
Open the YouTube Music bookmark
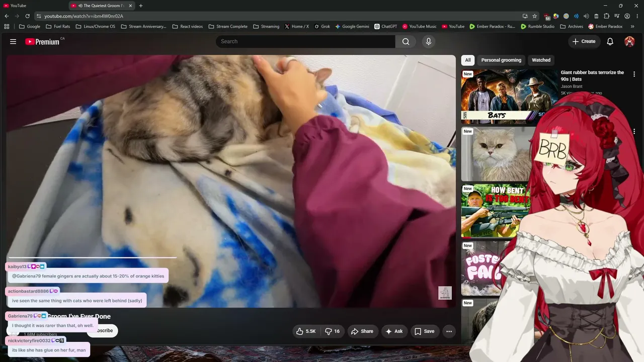[420, 27]
